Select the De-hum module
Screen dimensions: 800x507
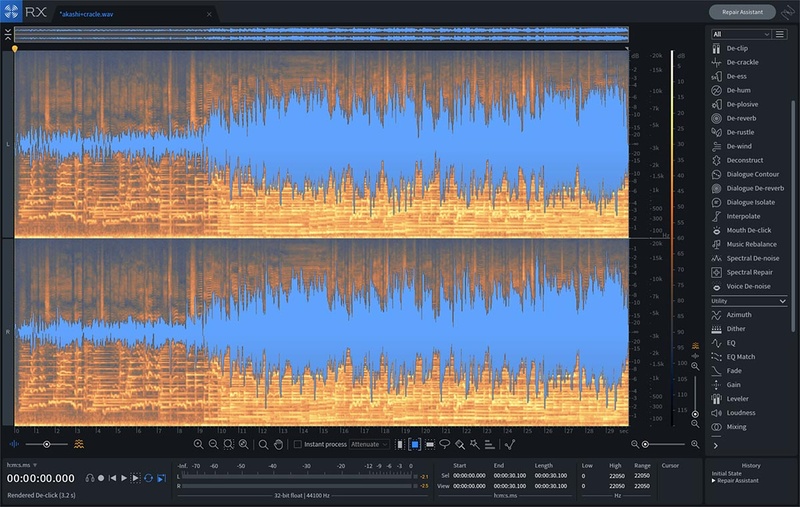click(x=738, y=90)
